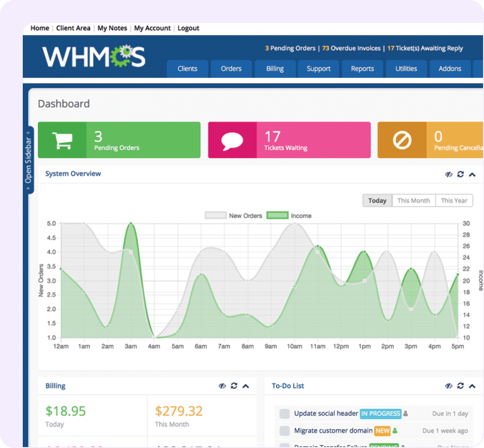This screenshot has width=484, height=448.
Task: Click the Logout link
Action: pyautogui.click(x=188, y=28)
